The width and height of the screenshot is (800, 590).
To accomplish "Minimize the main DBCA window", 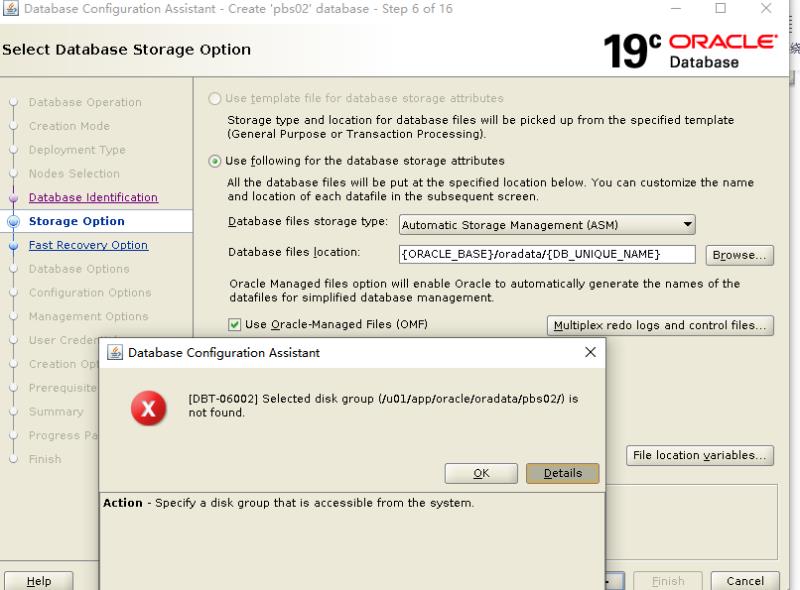I will 676,8.
